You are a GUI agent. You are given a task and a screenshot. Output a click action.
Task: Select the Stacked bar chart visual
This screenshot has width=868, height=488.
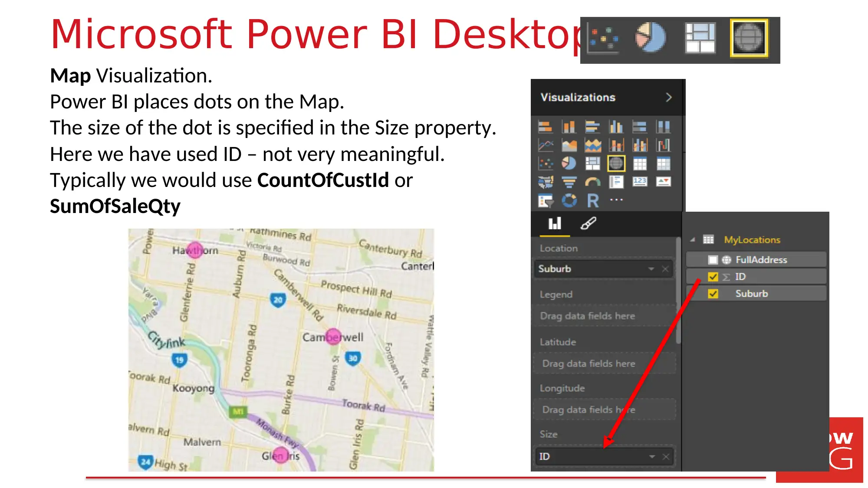tap(546, 127)
